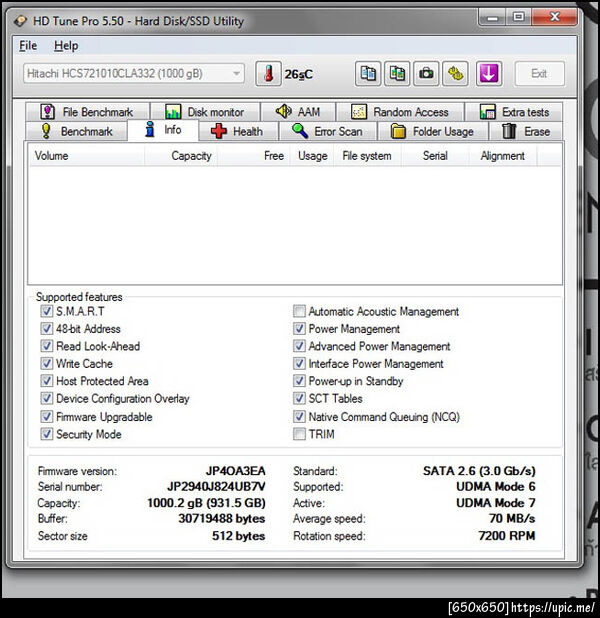Open the Hitachi HCS721010CLA332 drive dropdown

[x=134, y=73]
